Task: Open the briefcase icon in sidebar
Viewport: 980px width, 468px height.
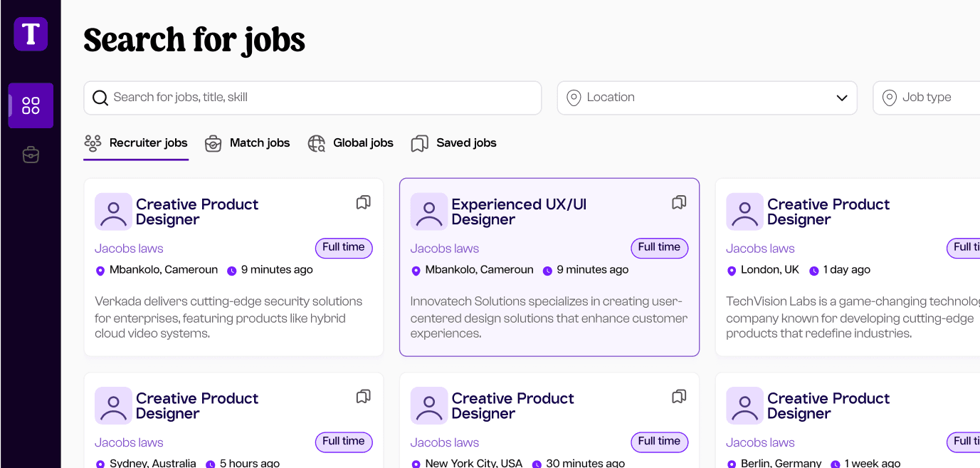Action: click(x=31, y=154)
